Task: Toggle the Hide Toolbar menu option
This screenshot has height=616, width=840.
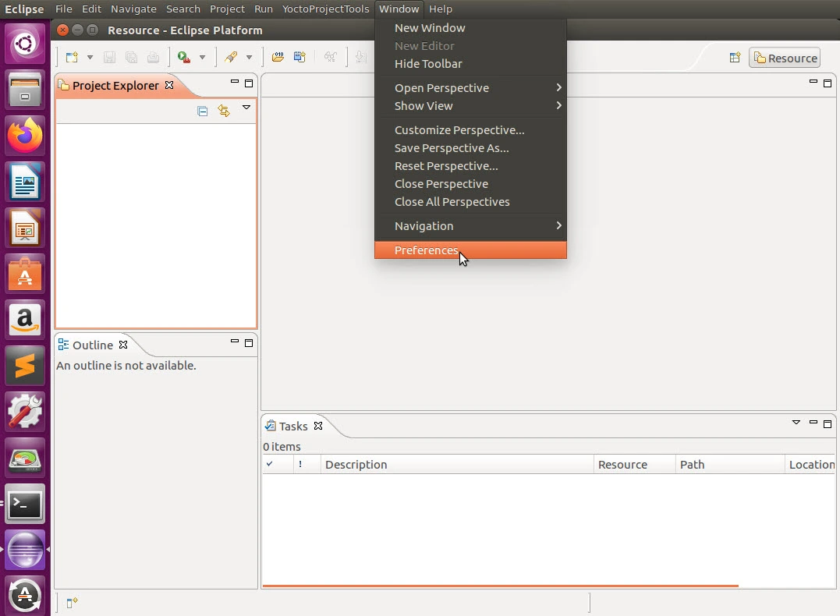Action: tap(428, 64)
